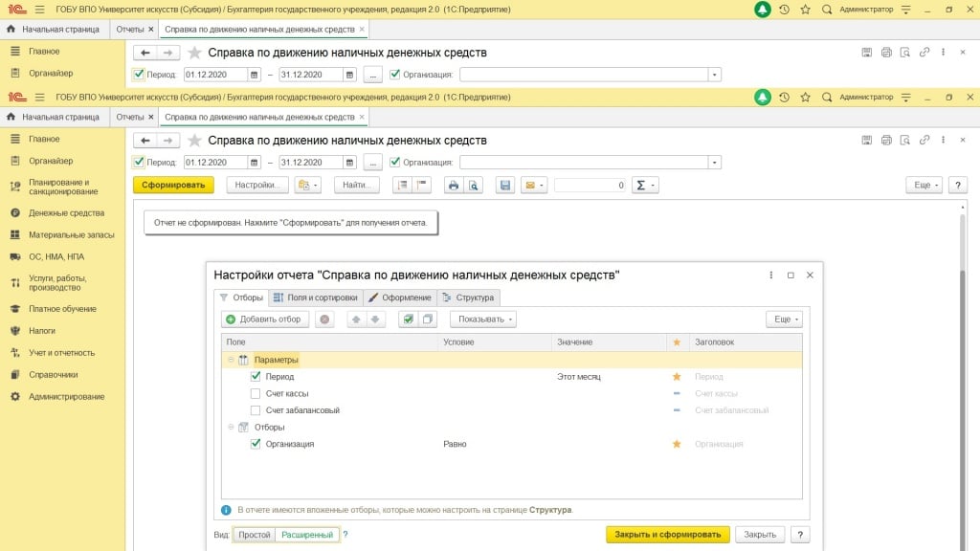This screenshot has width=980, height=551.
Task: Switch to the Структура tab
Action: tap(468, 298)
